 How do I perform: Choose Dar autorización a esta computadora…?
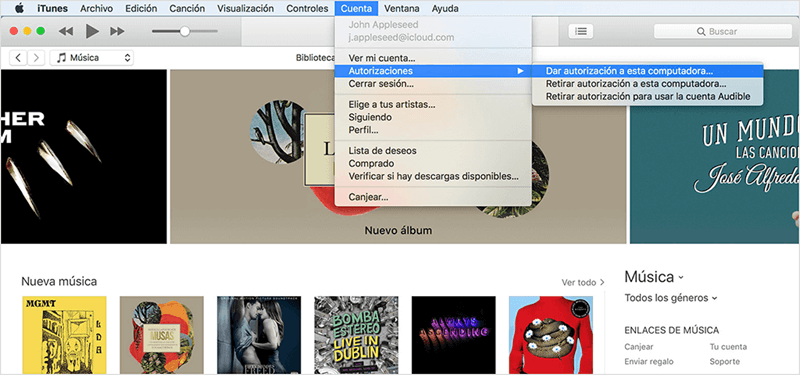647,71
